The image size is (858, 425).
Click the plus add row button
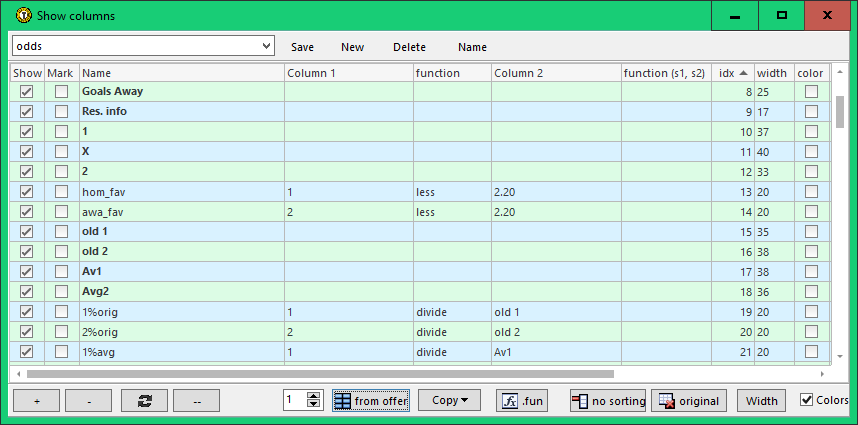pyautogui.click(x=37, y=400)
